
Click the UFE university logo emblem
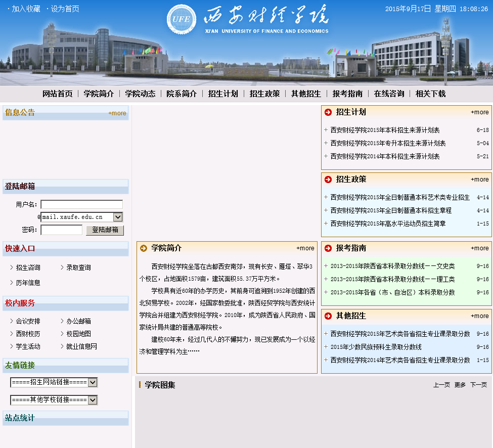point(182,19)
